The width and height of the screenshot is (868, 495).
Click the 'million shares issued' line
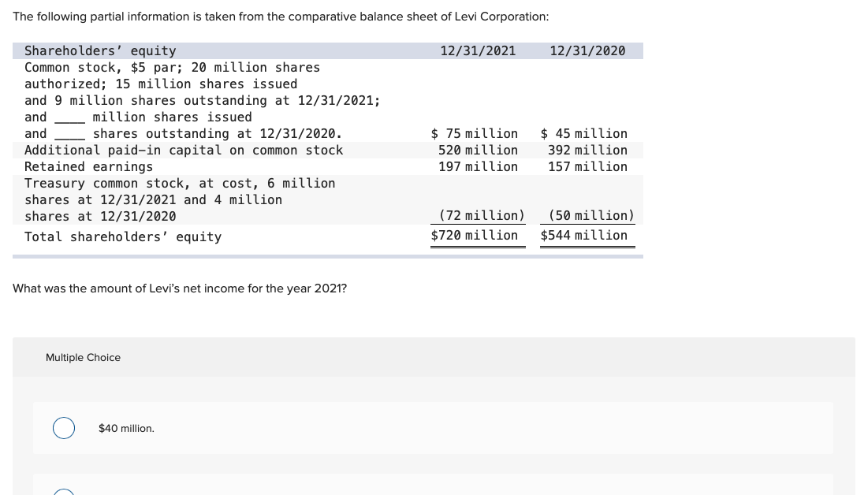point(139,117)
